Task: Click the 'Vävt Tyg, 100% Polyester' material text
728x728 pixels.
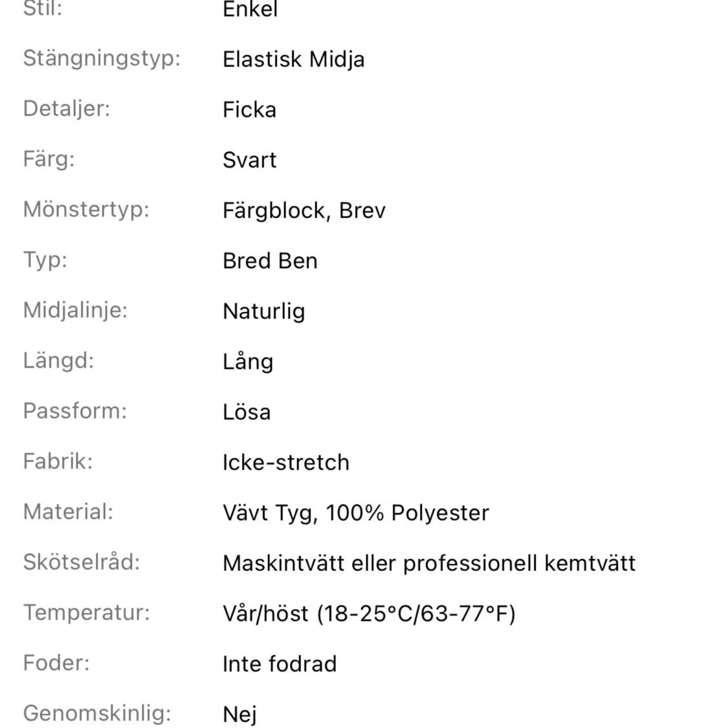Action: click(356, 514)
